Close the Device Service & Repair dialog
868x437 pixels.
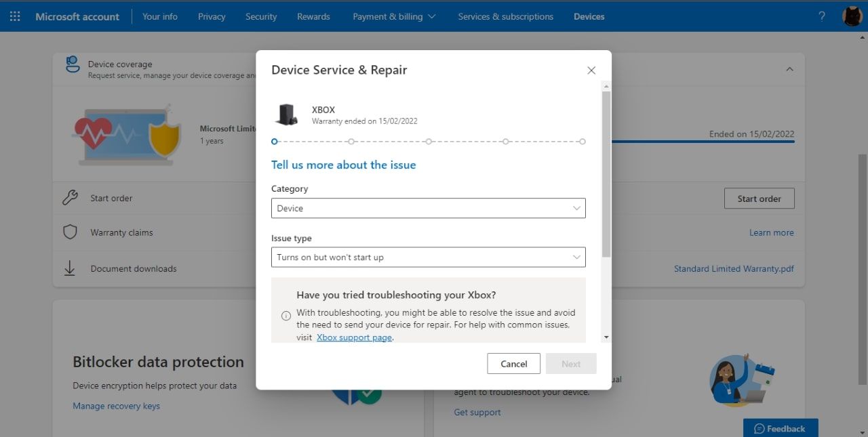[x=591, y=70]
